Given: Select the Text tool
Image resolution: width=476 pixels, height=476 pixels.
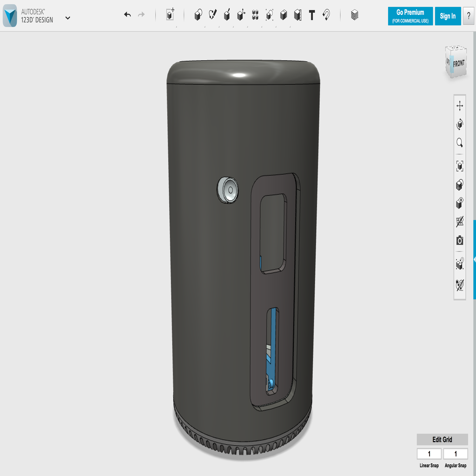Looking at the screenshot, I should click(312, 15).
